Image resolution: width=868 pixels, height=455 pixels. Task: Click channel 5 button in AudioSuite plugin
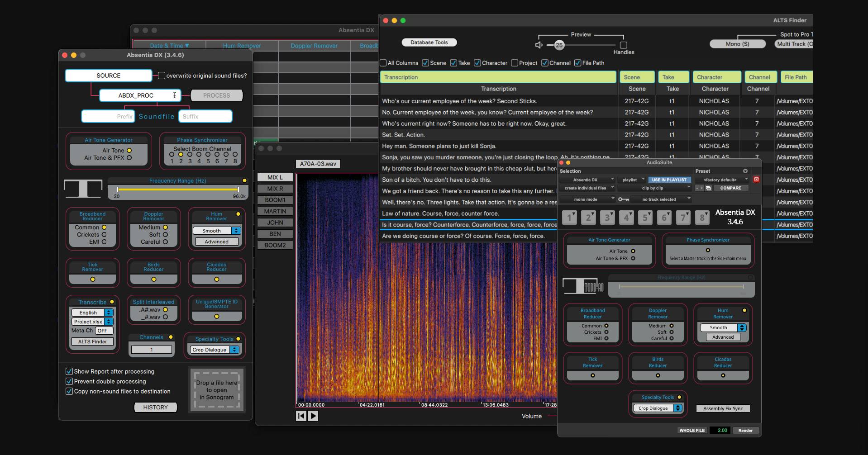[645, 218]
